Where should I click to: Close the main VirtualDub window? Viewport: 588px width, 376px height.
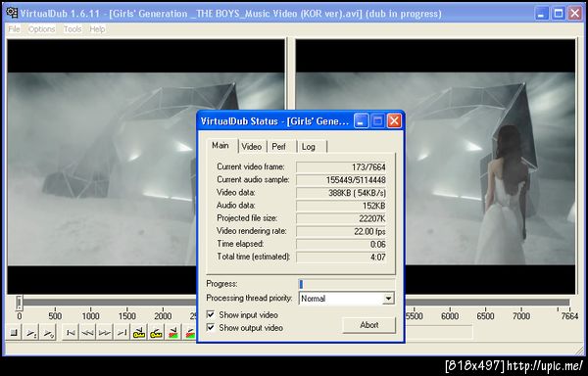575,14
